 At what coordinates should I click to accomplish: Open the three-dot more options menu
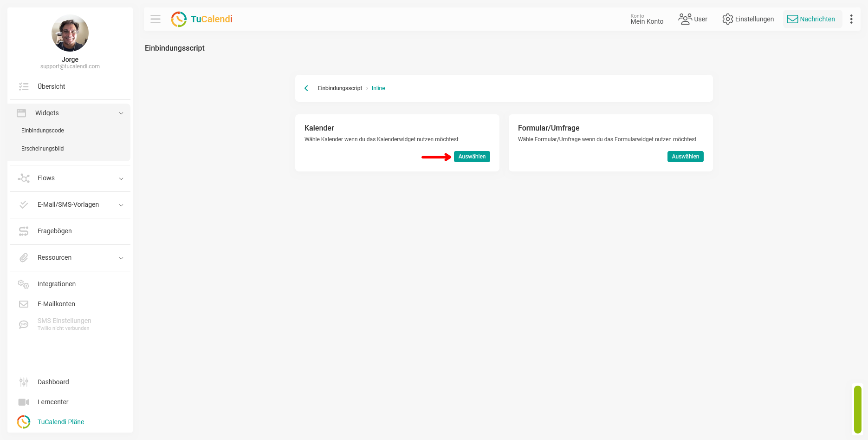click(851, 19)
